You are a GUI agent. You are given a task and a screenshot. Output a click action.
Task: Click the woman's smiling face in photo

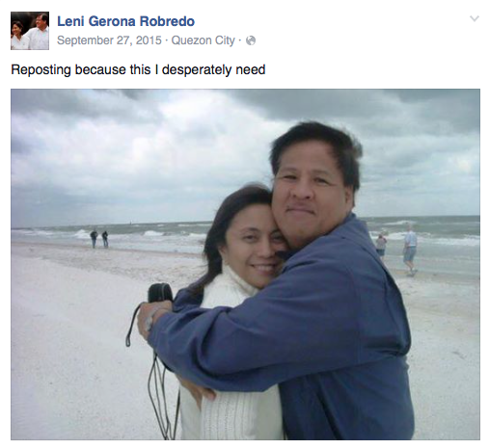point(254,248)
